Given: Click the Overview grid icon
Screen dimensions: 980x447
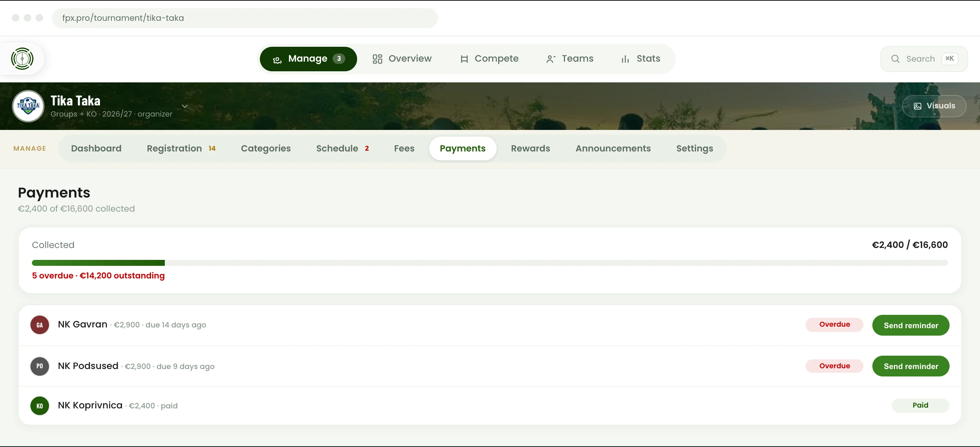Looking at the screenshot, I should (377, 59).
